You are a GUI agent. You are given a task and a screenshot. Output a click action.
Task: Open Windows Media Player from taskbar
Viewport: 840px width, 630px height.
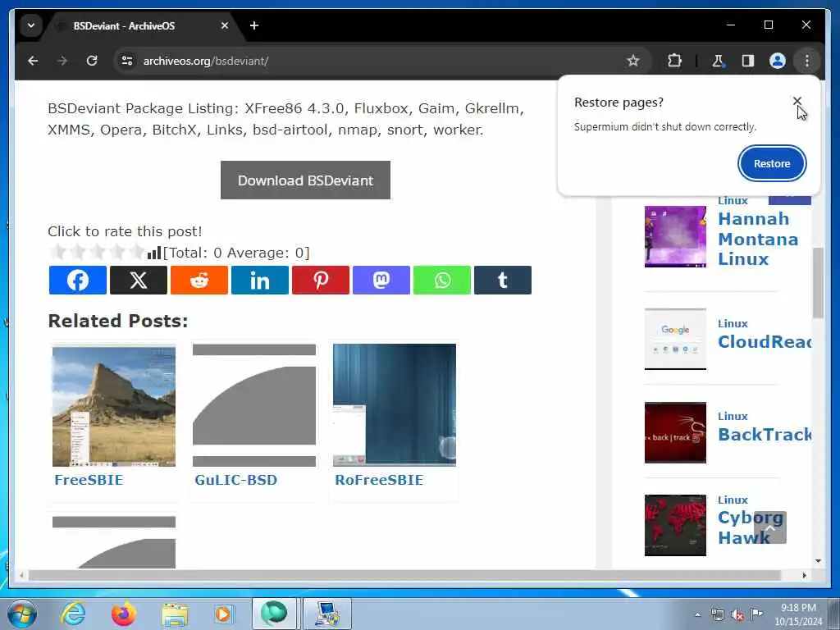pos(225,614)
